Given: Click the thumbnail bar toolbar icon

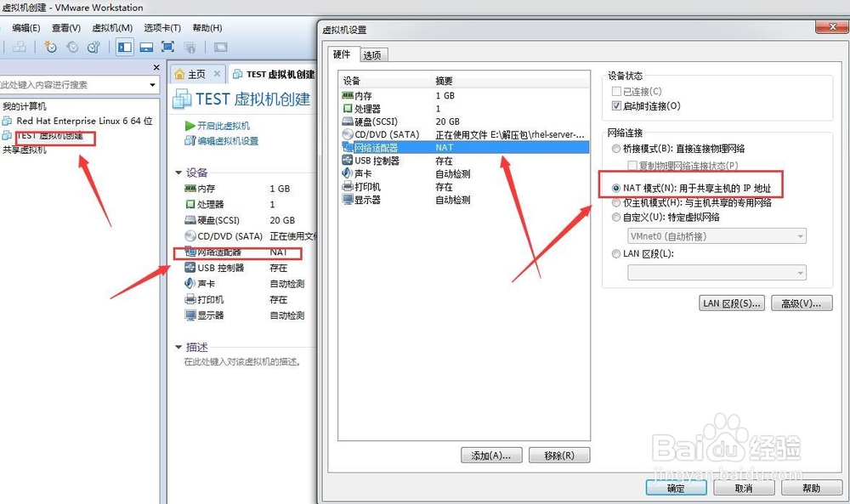Looking at the screenshot, I should tap(146, 47).
